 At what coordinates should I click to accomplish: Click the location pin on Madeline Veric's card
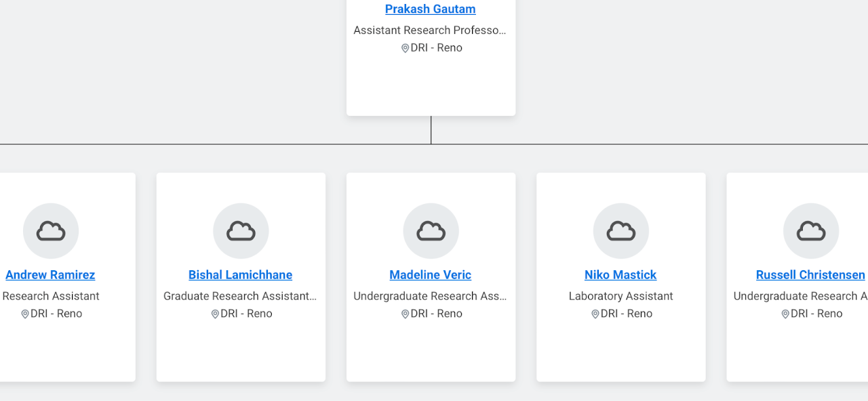click(x=405, y=314)
